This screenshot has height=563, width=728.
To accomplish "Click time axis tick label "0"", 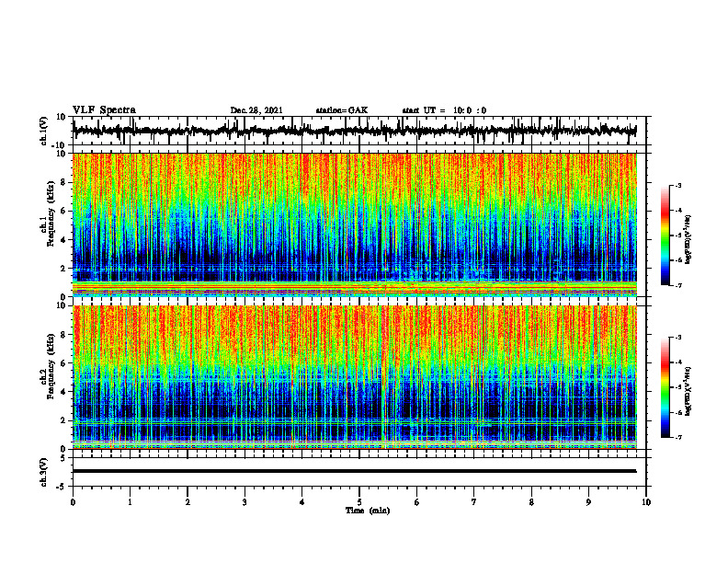I will coord(73,502).
